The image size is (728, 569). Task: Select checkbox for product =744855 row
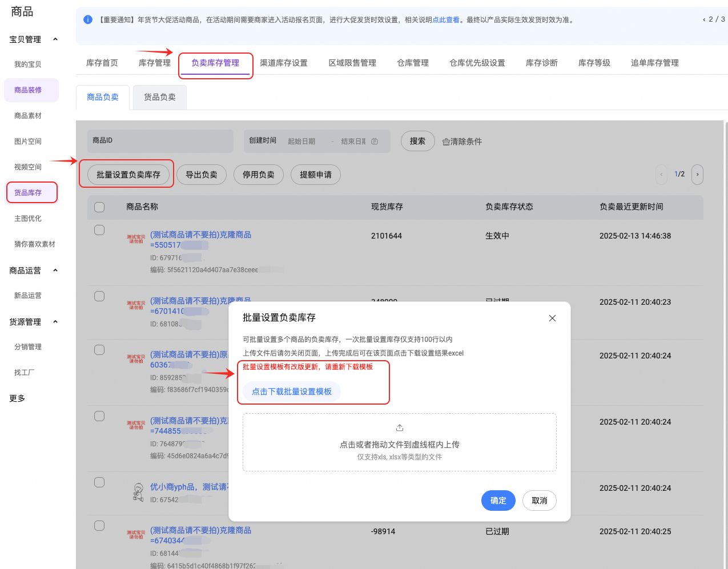99,416
